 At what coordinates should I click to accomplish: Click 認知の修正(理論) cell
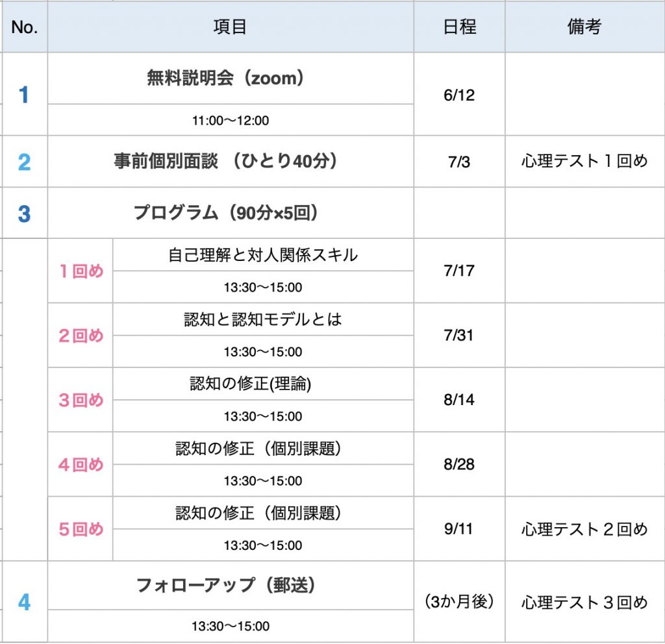263,384
